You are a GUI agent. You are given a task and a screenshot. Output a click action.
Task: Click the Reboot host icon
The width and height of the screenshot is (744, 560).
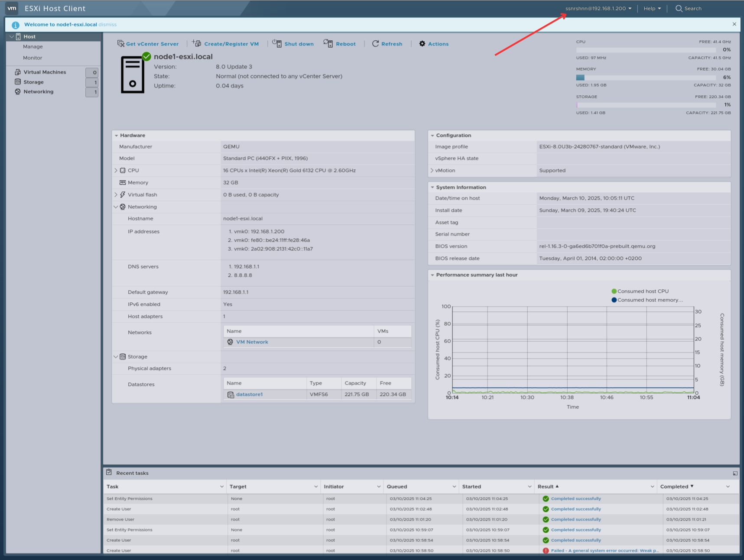(x=328, y=43)
